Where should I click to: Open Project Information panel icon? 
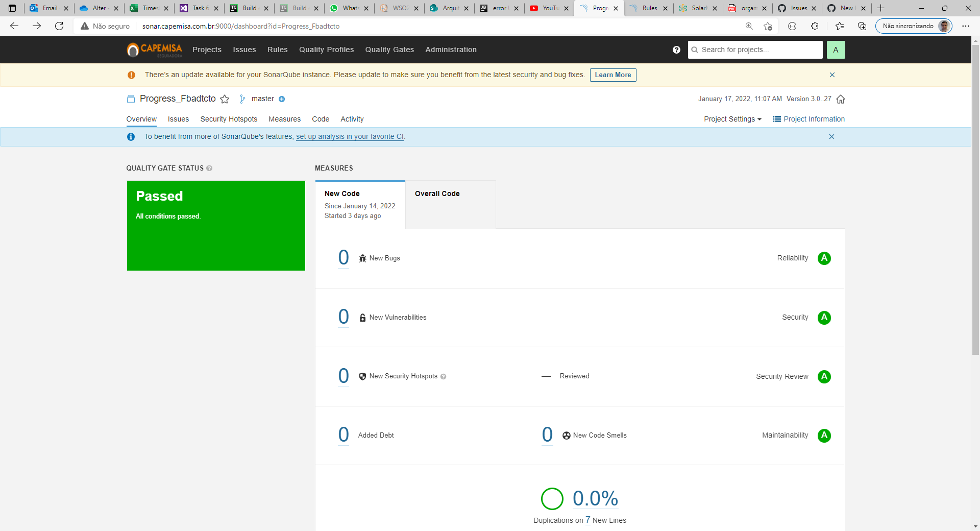tap(777, 119)
